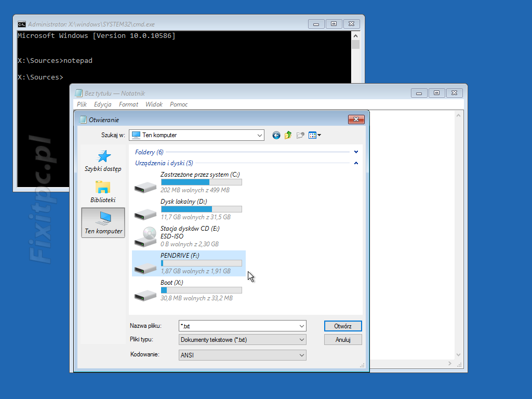Screen dimensions: 532x399
Task: Click Notatnik vertical scrollbar down arrow
Action: 458,354
